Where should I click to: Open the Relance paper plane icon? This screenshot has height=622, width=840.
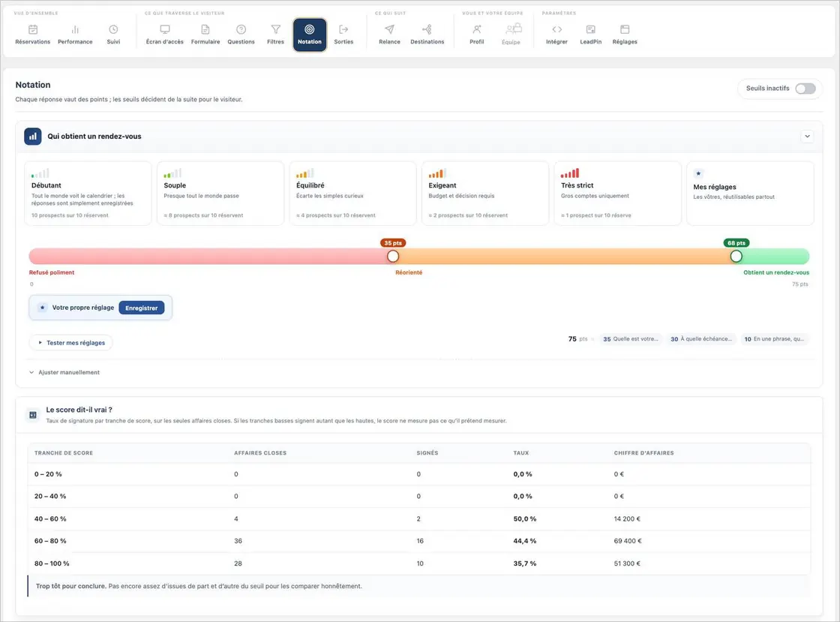389,29
